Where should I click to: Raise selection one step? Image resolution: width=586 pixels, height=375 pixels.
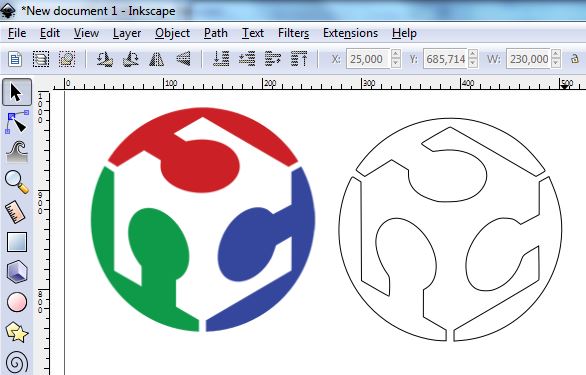tap(273, 59)
